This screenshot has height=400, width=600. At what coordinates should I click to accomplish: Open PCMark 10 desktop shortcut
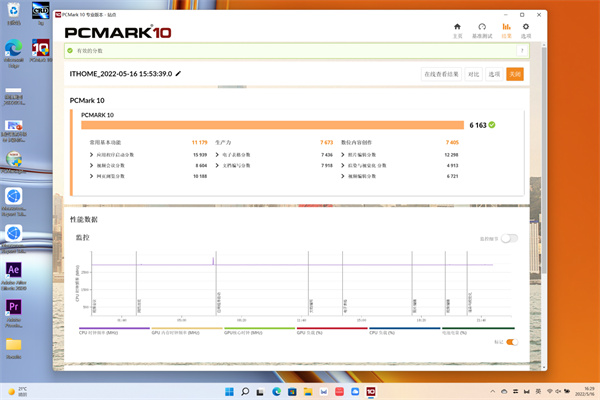pyautogui.click(x=41, y=51)
